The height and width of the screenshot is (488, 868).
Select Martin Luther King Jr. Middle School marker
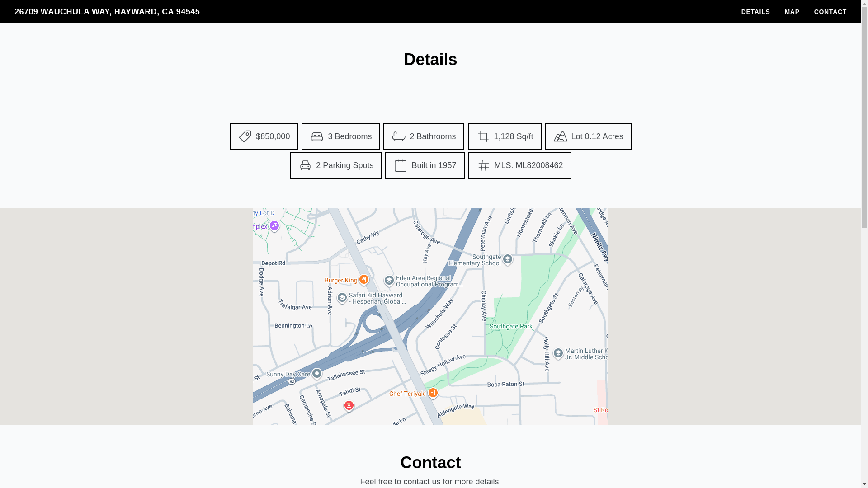coord(558,353)
